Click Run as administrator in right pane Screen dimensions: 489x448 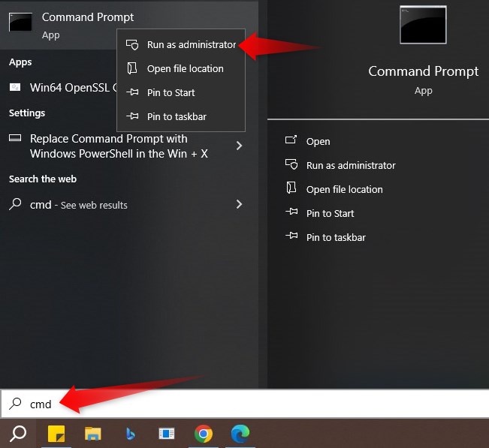point(350,166)
